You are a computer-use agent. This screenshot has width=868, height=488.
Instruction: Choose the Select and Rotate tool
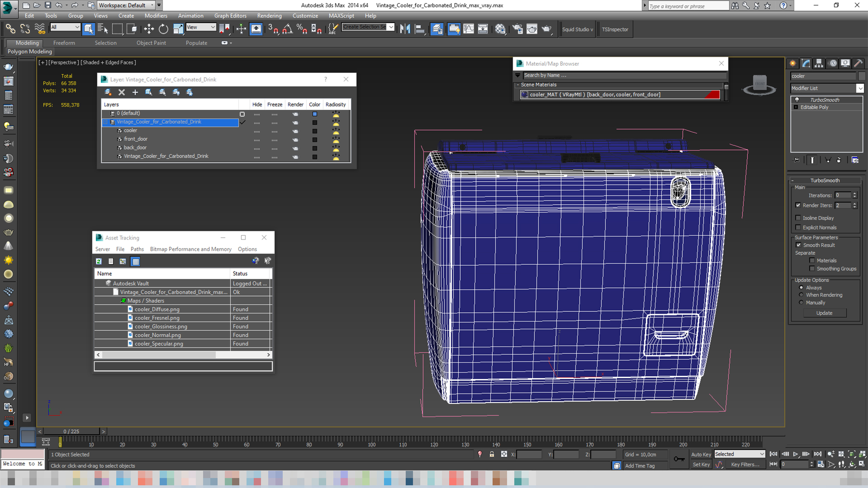tap(163, 29)
